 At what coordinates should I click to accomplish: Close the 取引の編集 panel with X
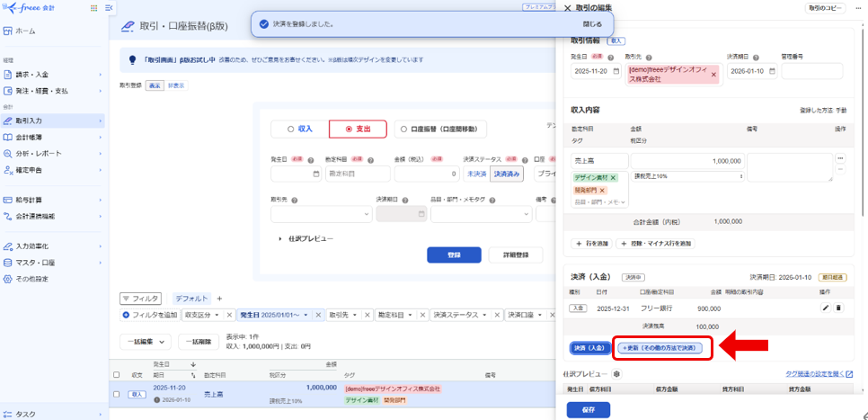[x=566, y=8]
